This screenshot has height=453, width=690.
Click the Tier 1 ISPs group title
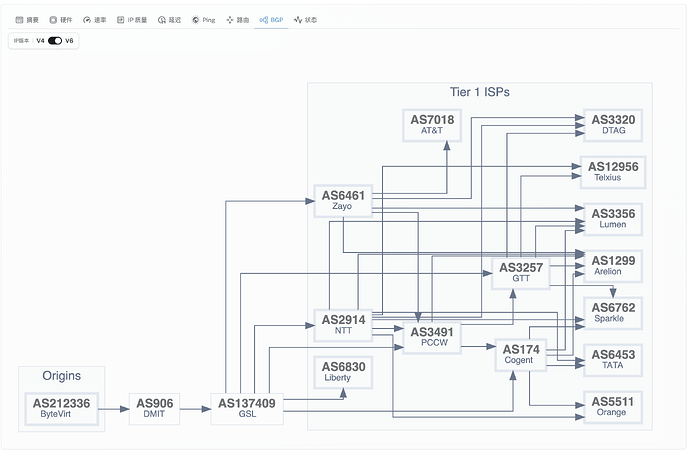tap(480, 92)
